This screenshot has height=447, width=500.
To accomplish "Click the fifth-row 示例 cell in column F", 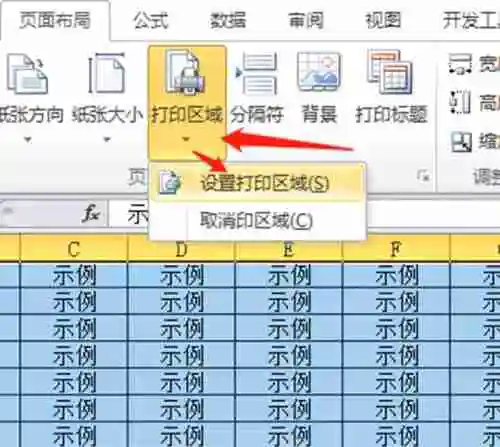I will (396, 382).
